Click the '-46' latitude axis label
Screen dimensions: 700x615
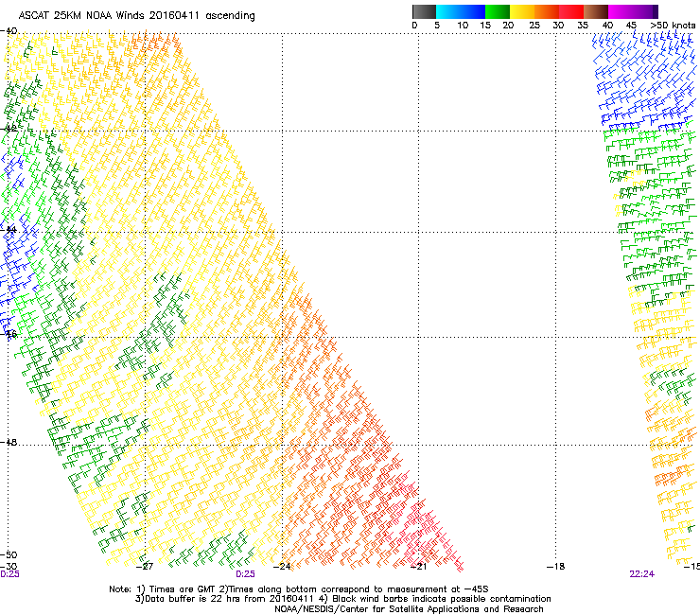pos(9,334)
